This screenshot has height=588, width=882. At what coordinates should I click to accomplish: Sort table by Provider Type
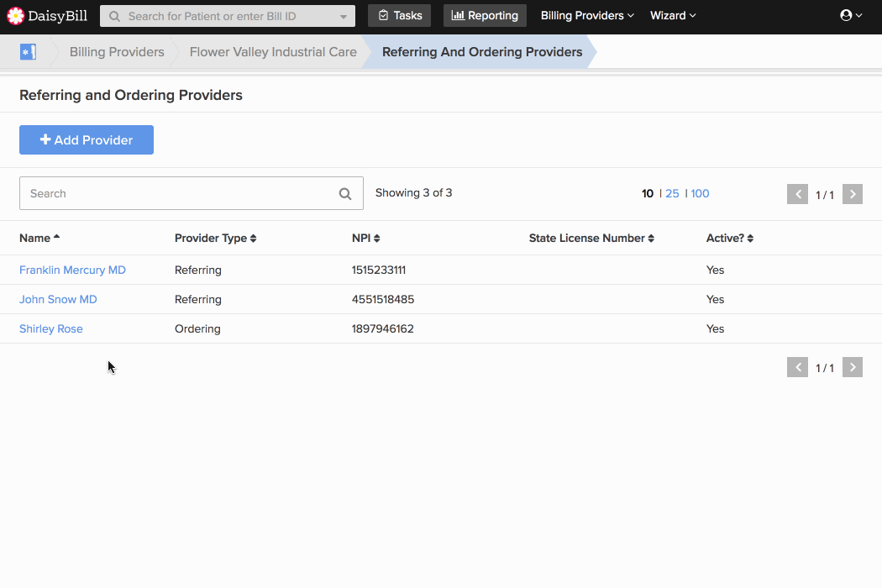(x=215, y=238)
